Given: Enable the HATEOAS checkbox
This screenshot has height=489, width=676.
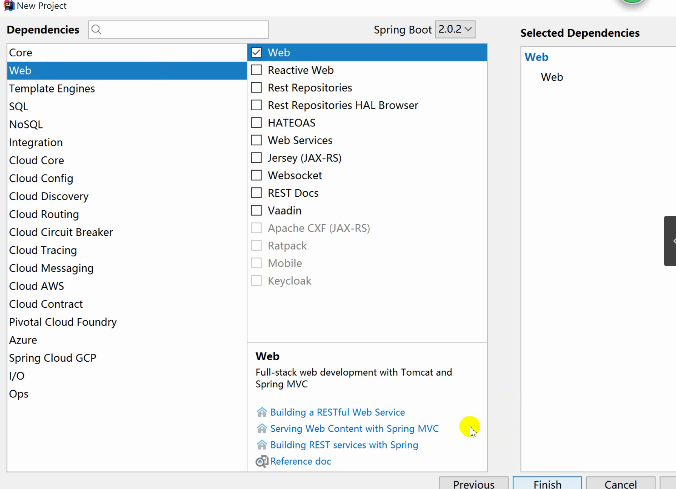Looking at the screenshot, I should [257, 123].
